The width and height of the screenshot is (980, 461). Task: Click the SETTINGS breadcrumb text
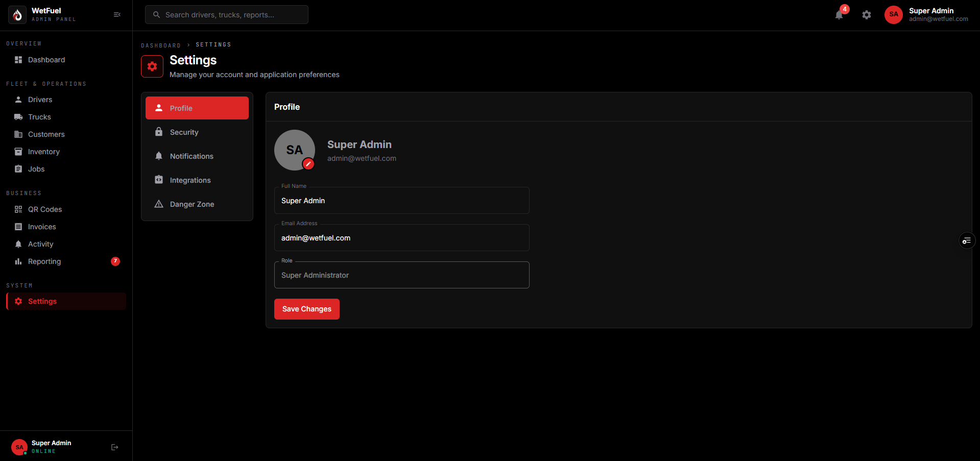click(213, 45)
